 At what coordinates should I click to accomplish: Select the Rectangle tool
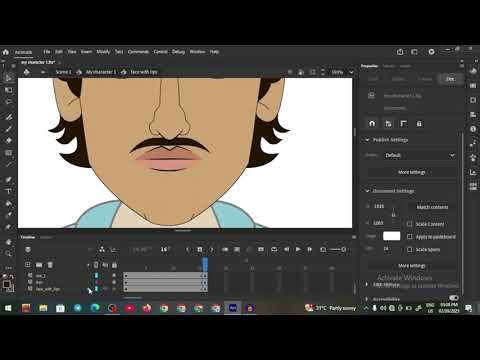8,153
